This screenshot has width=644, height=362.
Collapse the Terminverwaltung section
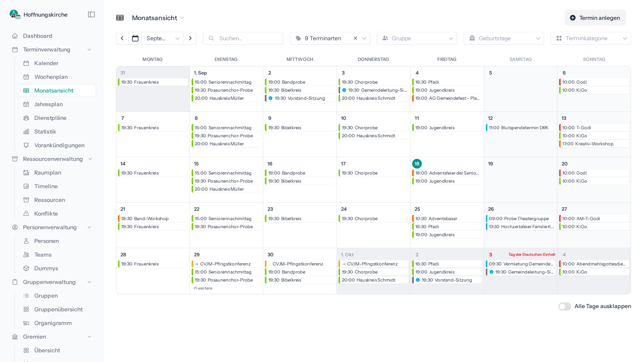point(89,50)
